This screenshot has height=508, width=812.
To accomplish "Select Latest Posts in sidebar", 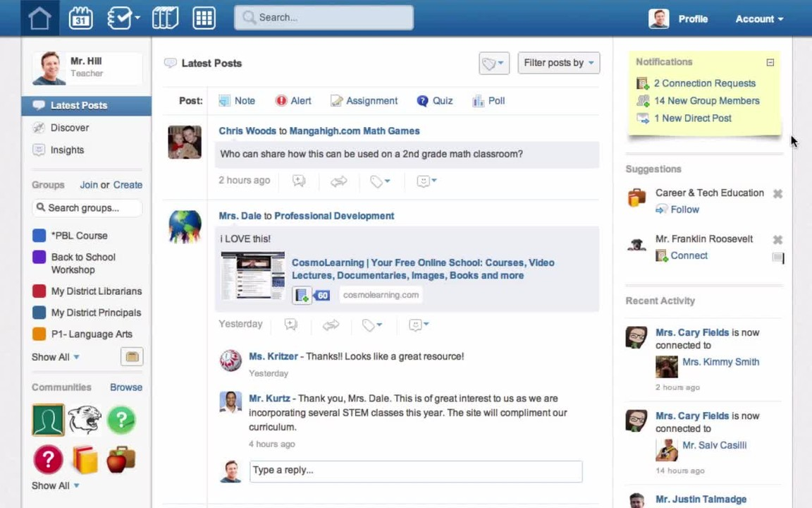I will 87,106.
